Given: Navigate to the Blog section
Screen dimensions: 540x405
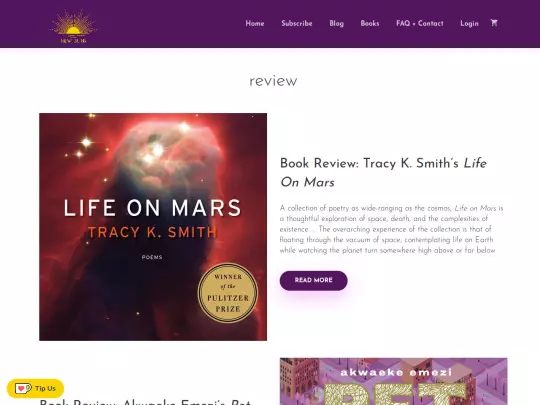Looking at the screenshot, I should (336, 23).
